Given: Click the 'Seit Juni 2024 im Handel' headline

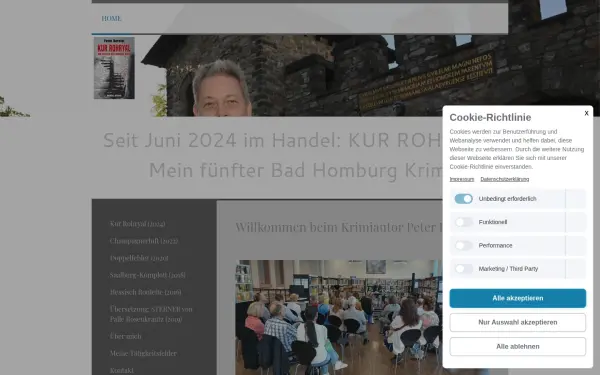Looking at the screenshot, I should click(x=272, y=140).
